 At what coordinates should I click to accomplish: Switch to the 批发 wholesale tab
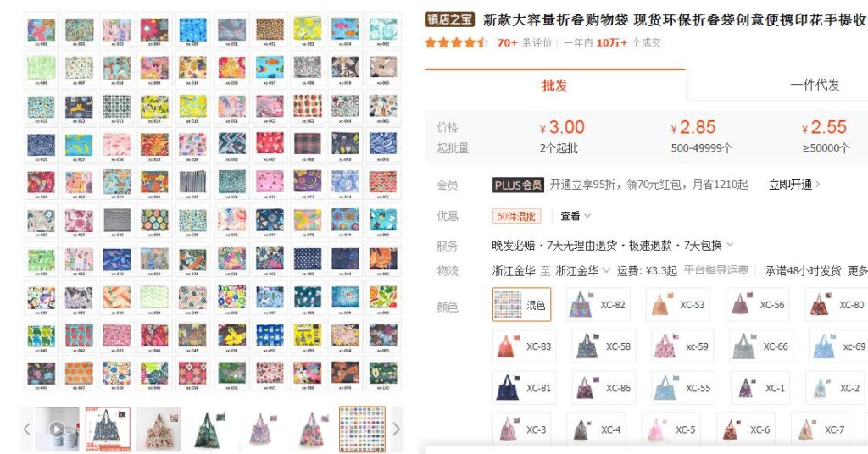click(554, 86)
